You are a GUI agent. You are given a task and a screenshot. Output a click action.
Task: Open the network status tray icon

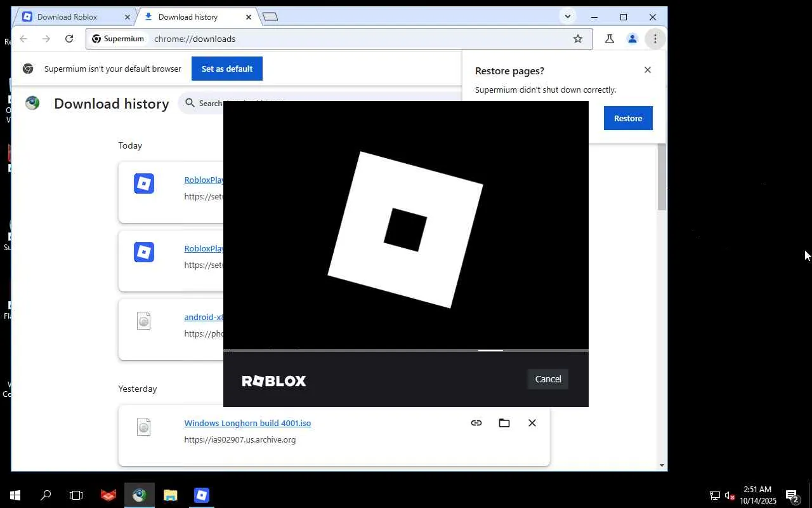pyautogui.click(x=714, y=495)
